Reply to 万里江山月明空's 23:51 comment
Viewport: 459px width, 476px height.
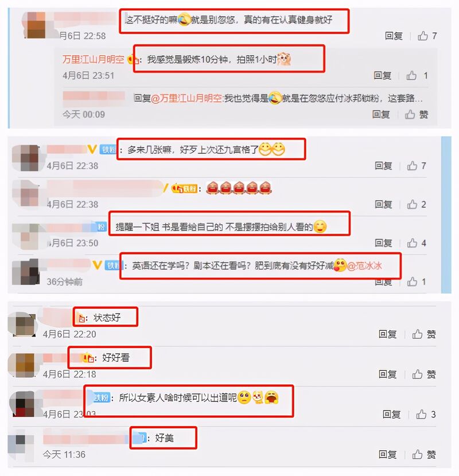(x=382, y=75)
